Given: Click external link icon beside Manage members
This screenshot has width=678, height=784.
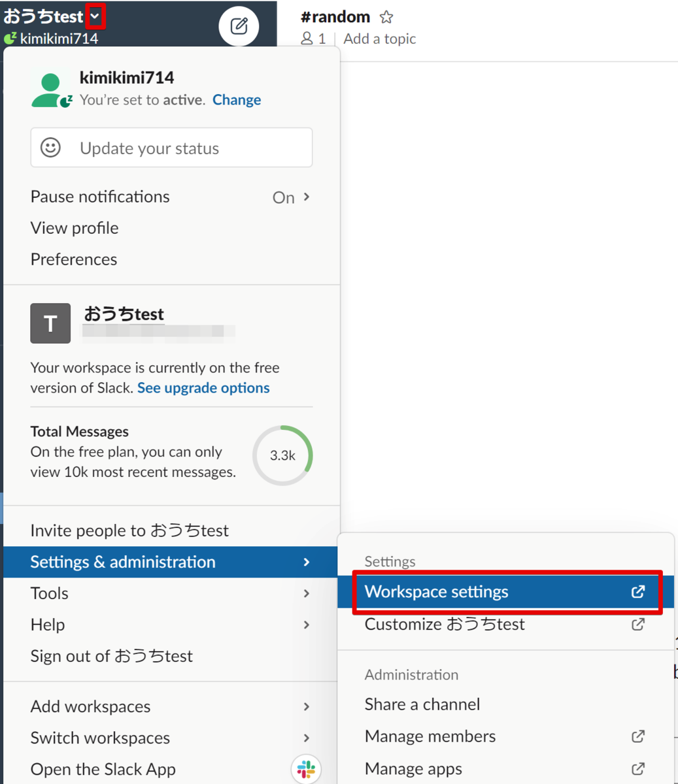Looking at the screenshot, I should (638, 736).
